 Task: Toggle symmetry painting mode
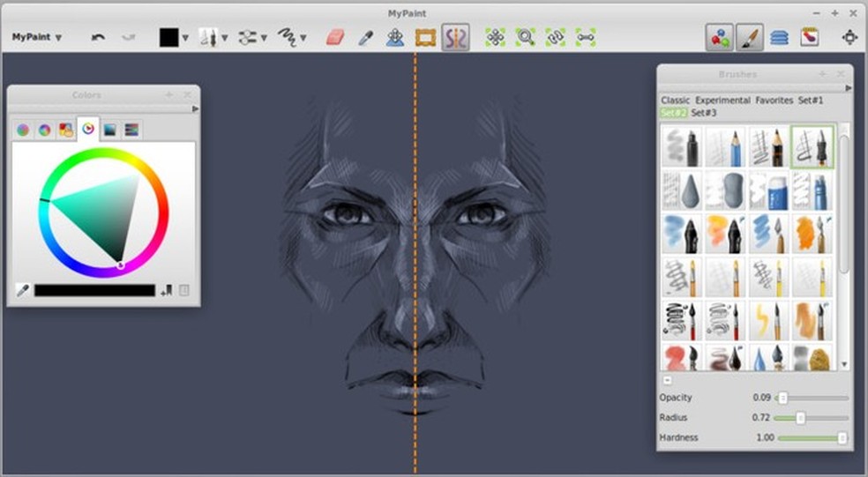[455, 37]
